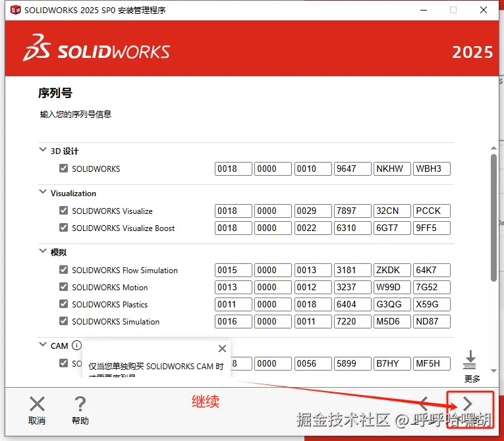This screenshot has width=504, height=441.
Task: Click the SOLIDWORKS Visualize Boost label
Action: [123, 228]
